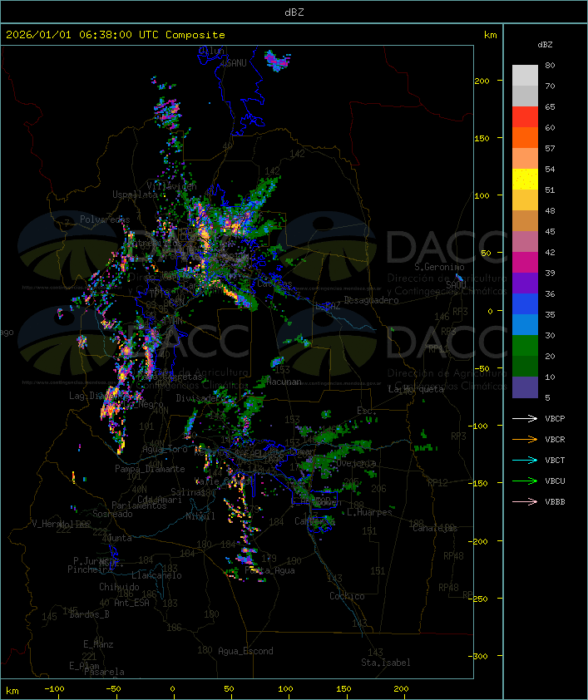Viewport: 588px width, 700px height.
Task: Select the light gray 70-80 dBZ swatch
Action: 525,76
